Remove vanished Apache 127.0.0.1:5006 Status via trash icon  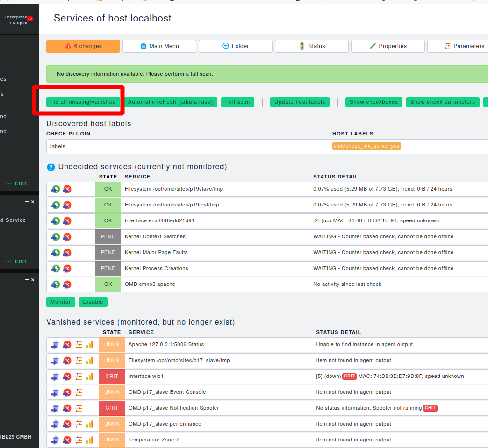56,345
